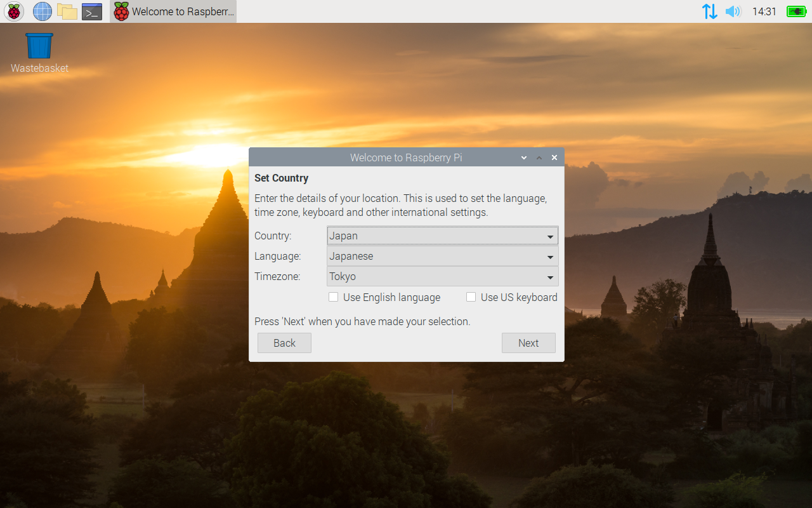This screenshot has width=812, height=508.
Task: Open the Language dropdown showing Japanese
Action: 443,257
